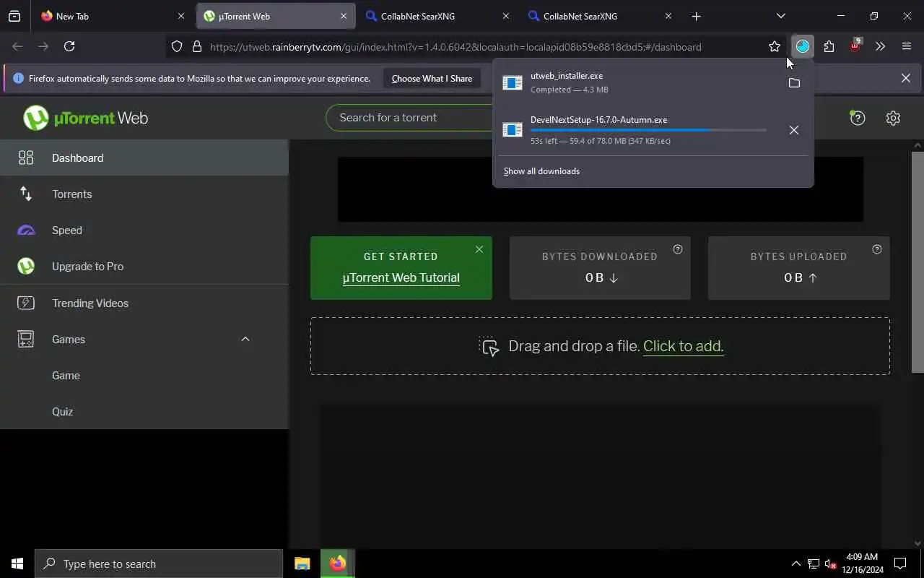Image resolution: width=924 pixels, height=578 pixels.
Task: Open the Windows Start menu
Action: 17,564
